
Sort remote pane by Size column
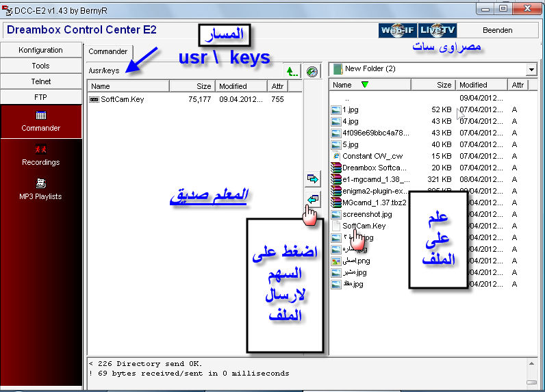(192, 86)
